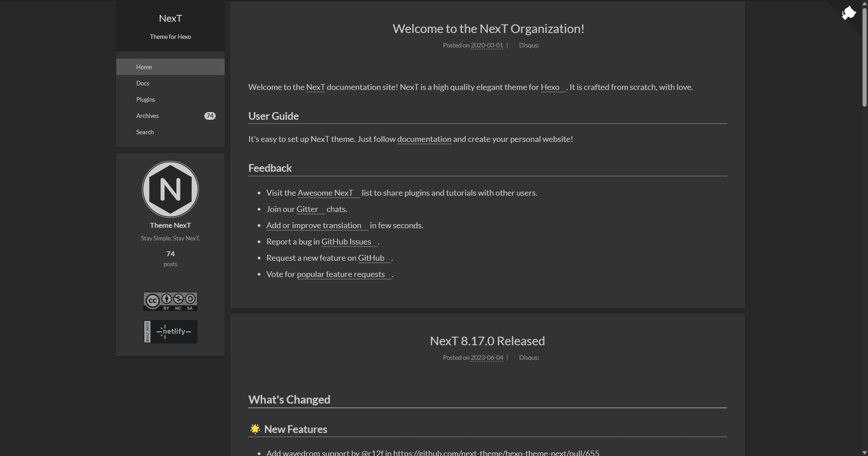Image resolution: width=868 pixels, height=456 pixels.
Task: Click the 74 posts counter in sidebar
Action: click(x=170, y=258)
